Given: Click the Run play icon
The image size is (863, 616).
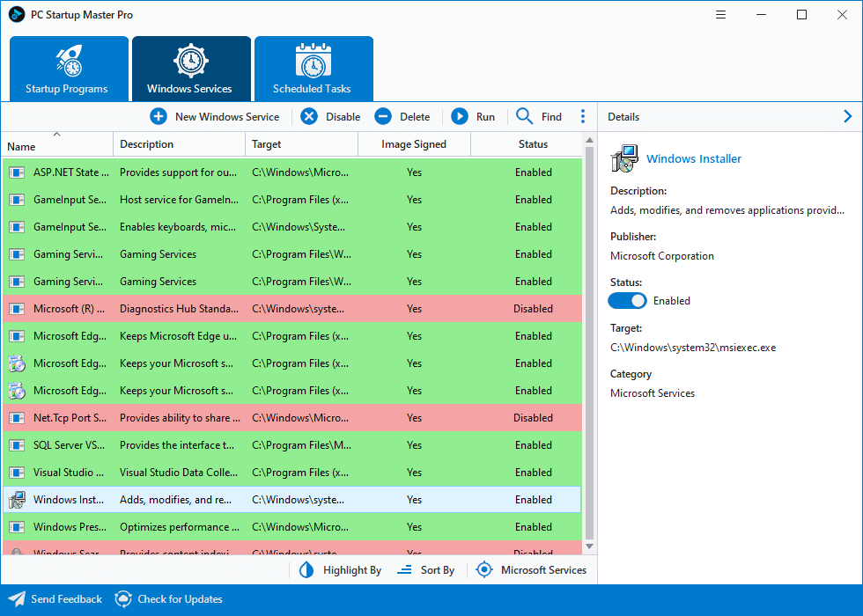Looking at the screenshot, I should pyautogui.click(x=460, y=116).
